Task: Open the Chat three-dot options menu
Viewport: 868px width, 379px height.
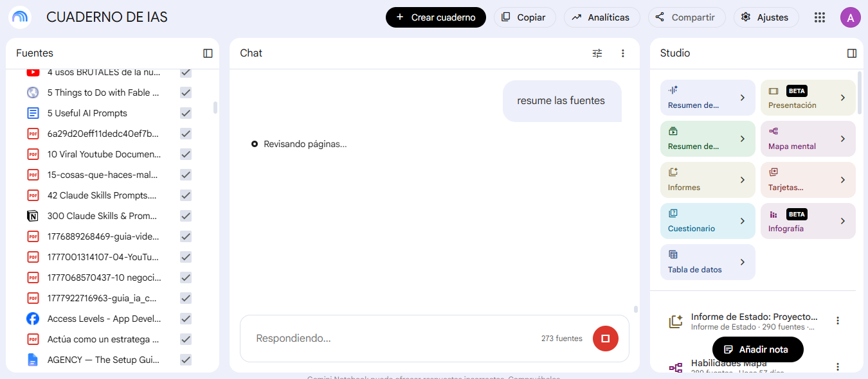Action: tap(622, 53)
